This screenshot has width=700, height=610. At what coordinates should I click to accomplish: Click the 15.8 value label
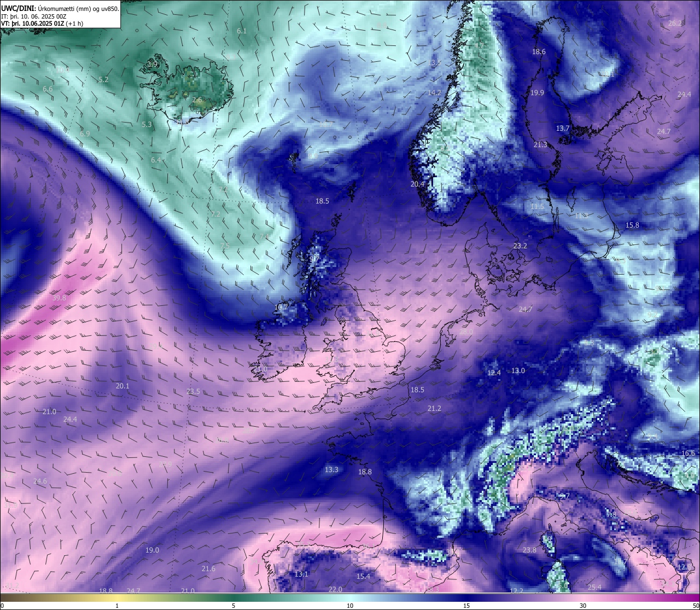pyautogui.click(x=632, y=225)
